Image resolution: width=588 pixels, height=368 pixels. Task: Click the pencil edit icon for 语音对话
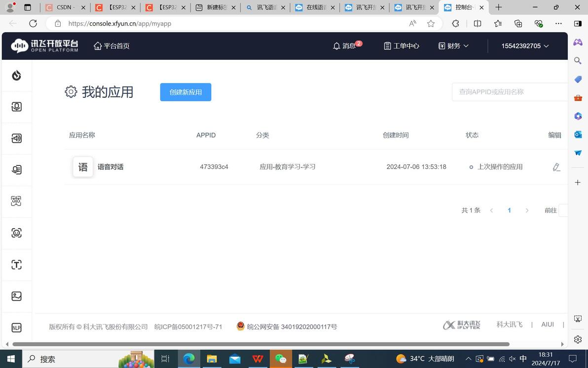tap(556, 167)
